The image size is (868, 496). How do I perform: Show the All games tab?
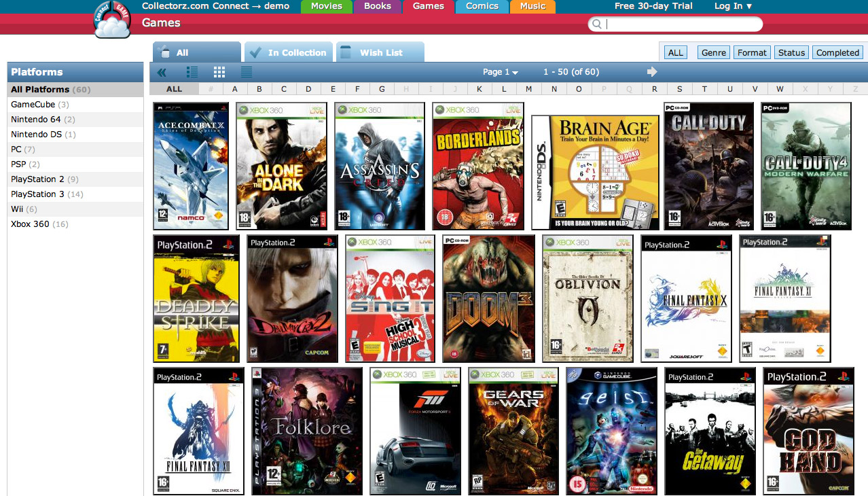[x=197, y=52]
